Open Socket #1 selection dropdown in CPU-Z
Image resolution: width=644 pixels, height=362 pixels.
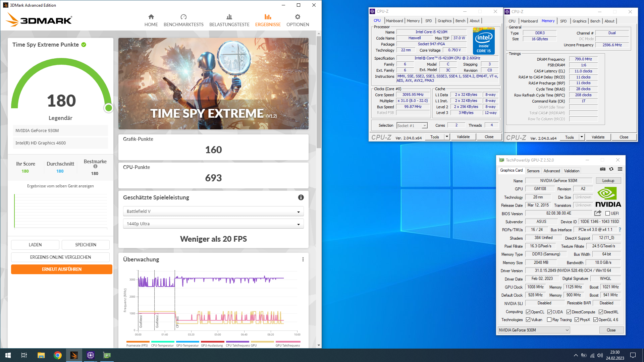412,126
